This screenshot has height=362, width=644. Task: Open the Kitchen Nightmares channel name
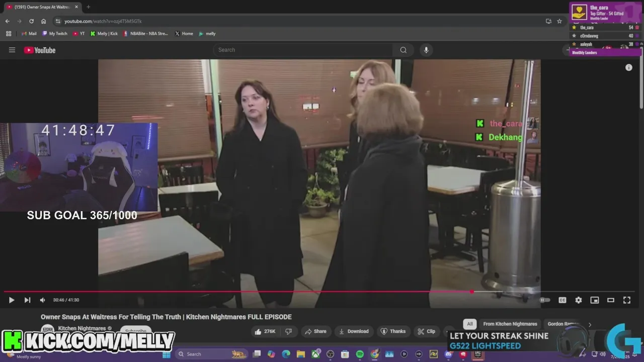[x=82, y=328]
